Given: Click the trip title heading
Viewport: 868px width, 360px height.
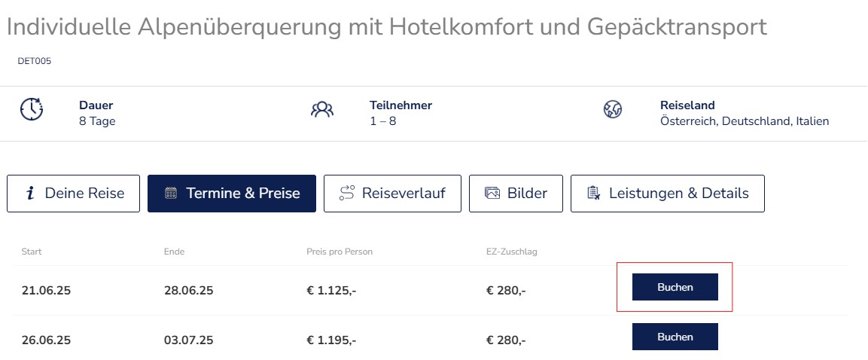Looking at the screenshot, I should (386, 27).
